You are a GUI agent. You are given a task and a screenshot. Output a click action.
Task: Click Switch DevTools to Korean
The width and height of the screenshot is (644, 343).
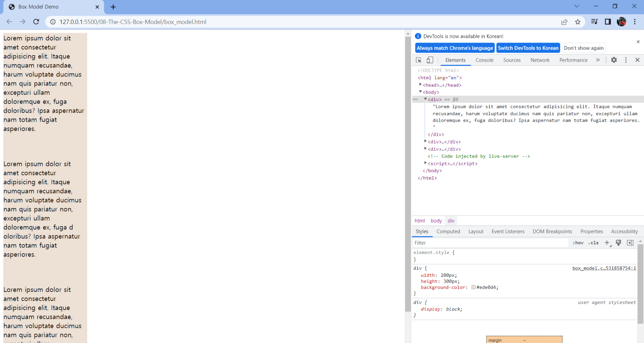click(528, 48)
